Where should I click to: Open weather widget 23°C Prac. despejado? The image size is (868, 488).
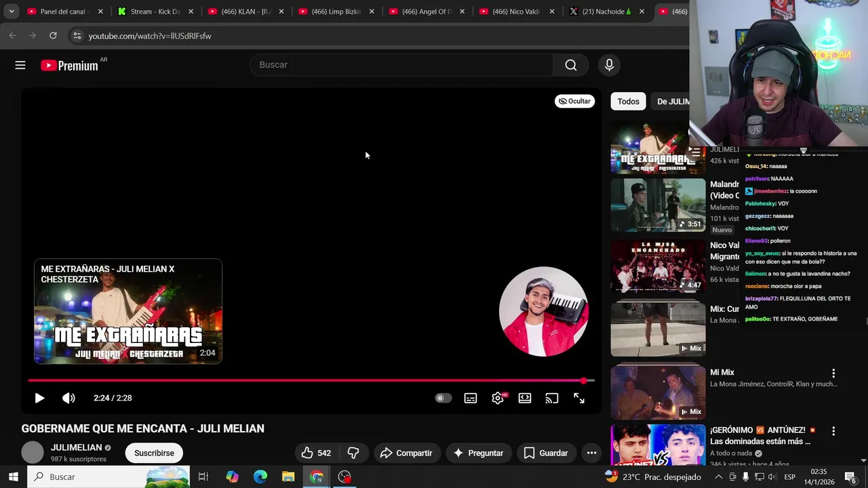652,476
